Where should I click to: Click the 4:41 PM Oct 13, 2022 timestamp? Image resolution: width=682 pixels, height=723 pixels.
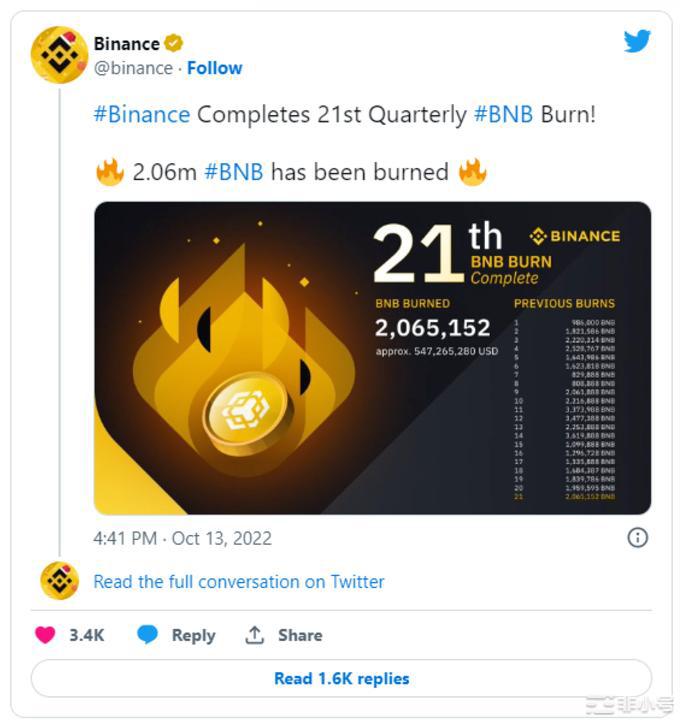[182, 538]
